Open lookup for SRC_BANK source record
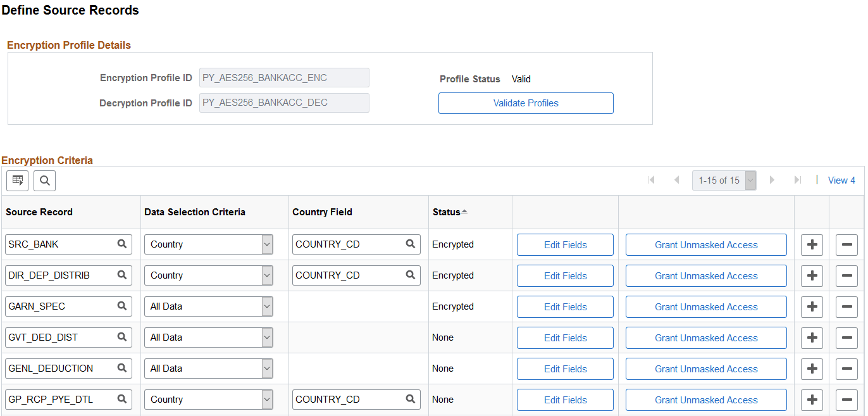 tap(122, 244)
